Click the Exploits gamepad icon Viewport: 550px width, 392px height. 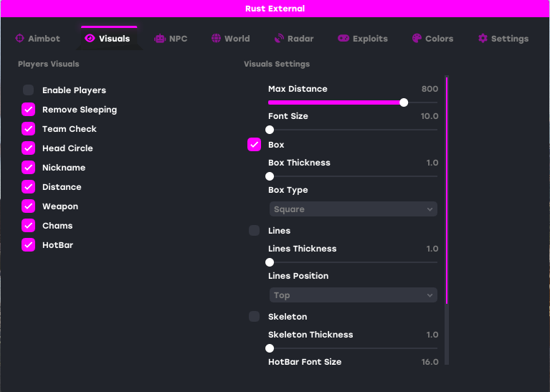[343, 38]
